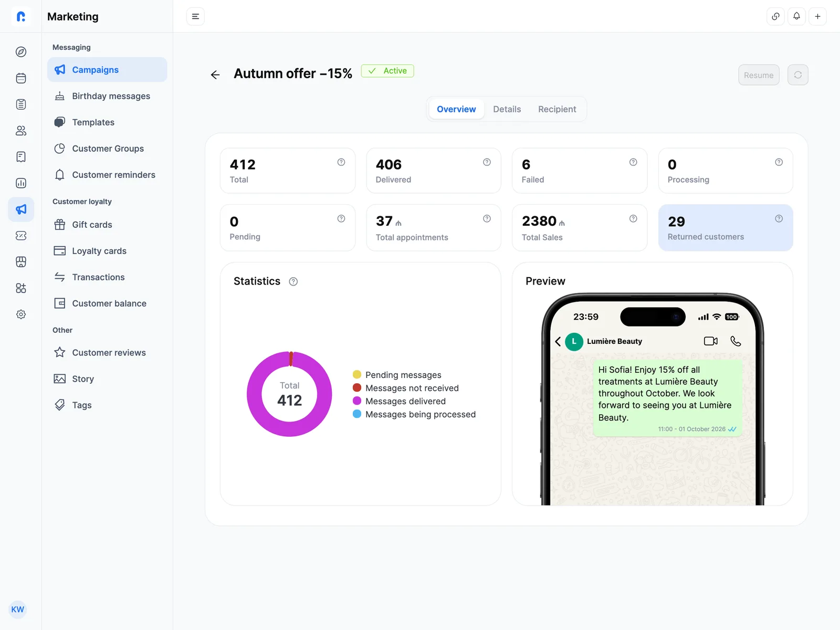Open the customers people icon in rail
The width and height of the screenshot is (840, 630).
click(x=21, y=131)
